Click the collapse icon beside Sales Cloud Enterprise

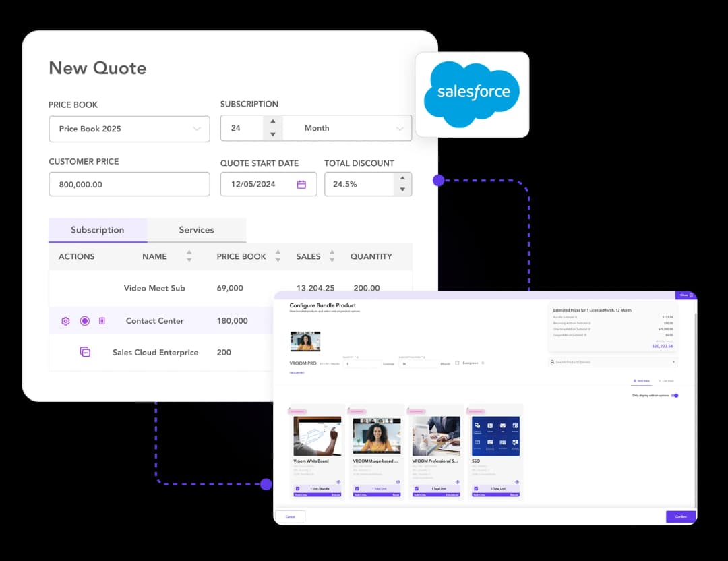pyautogui.click(x=85, y=352)
